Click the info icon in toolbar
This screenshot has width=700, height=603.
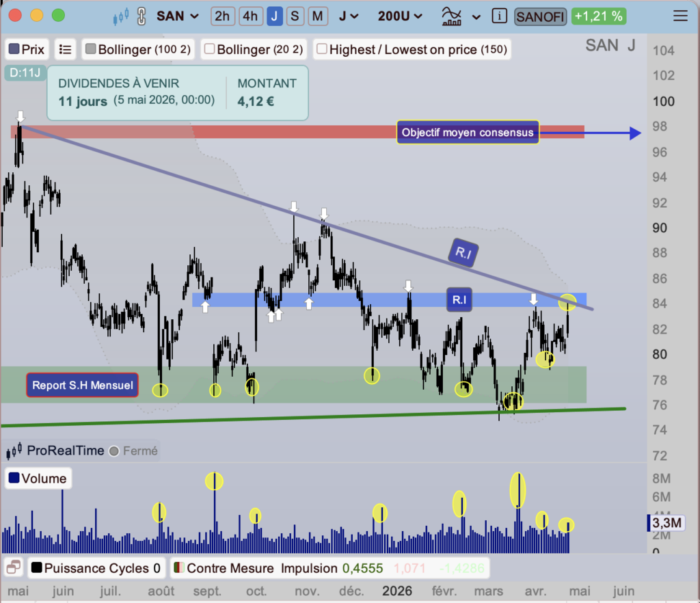tap(500, 16)
